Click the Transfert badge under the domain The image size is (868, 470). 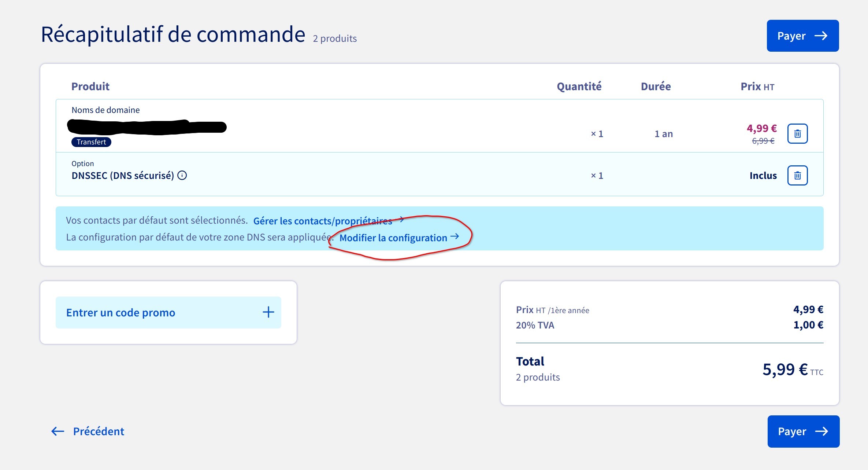tap(91, 142)
